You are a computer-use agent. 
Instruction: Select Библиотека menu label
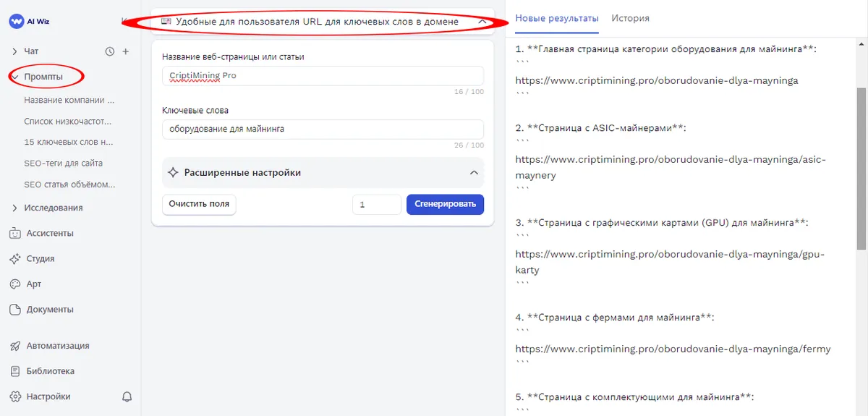(x=51, y=371)
